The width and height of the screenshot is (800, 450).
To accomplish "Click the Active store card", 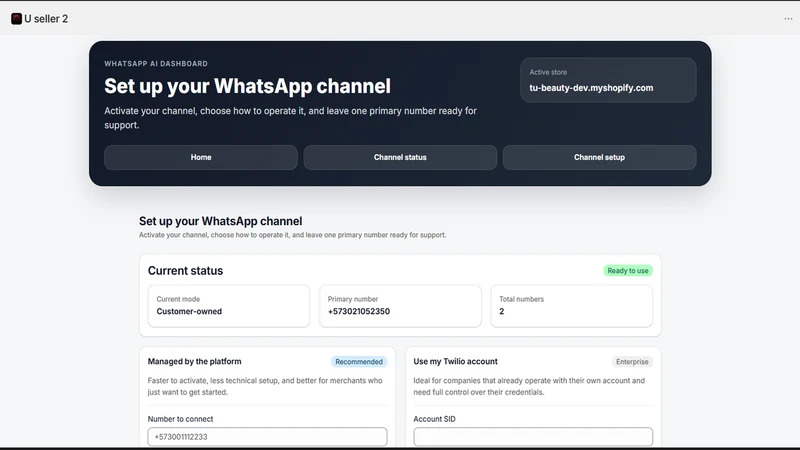I will tap(608, 80).
